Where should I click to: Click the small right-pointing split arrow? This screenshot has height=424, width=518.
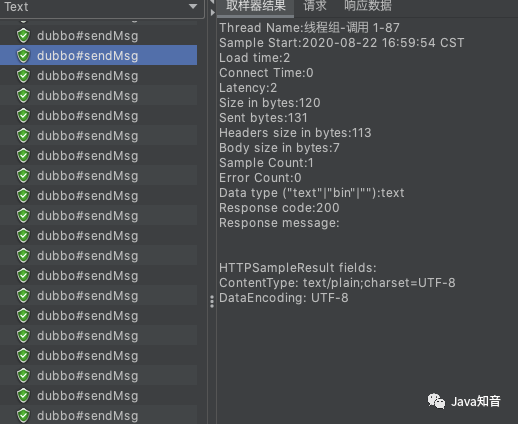(213, 13)
